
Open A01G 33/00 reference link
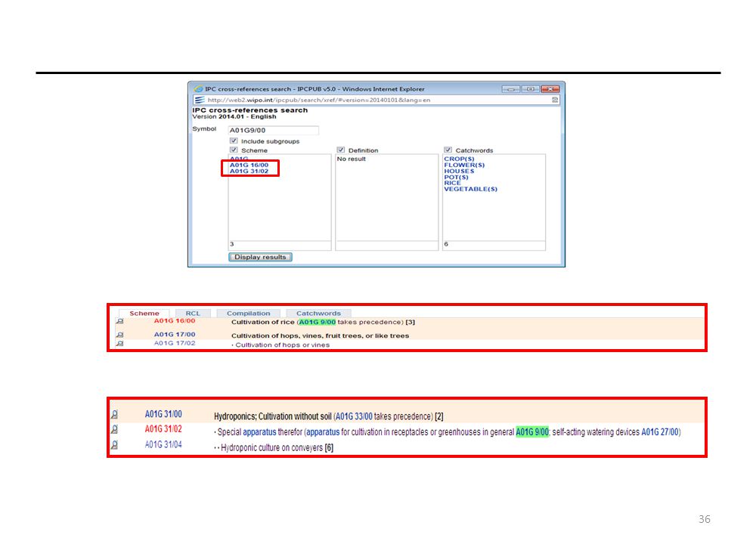click(x=354, y=416)
